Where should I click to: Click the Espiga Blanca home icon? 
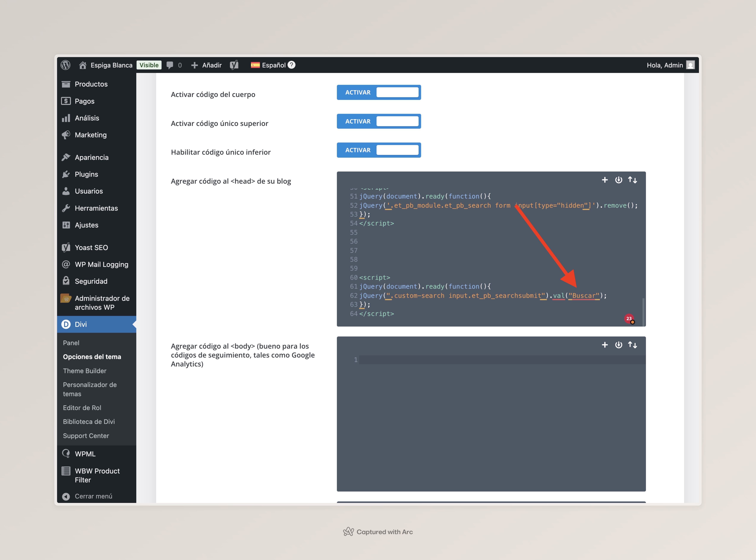[82, 65]
